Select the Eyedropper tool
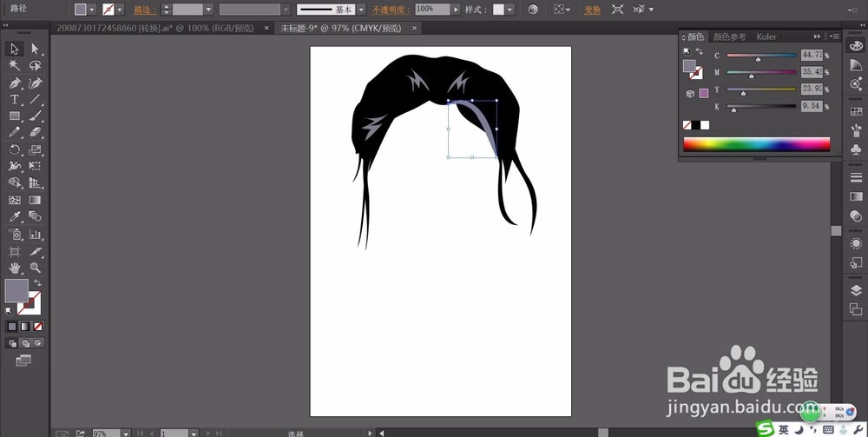This screenshot has height=437, width=868. [15, 216]
